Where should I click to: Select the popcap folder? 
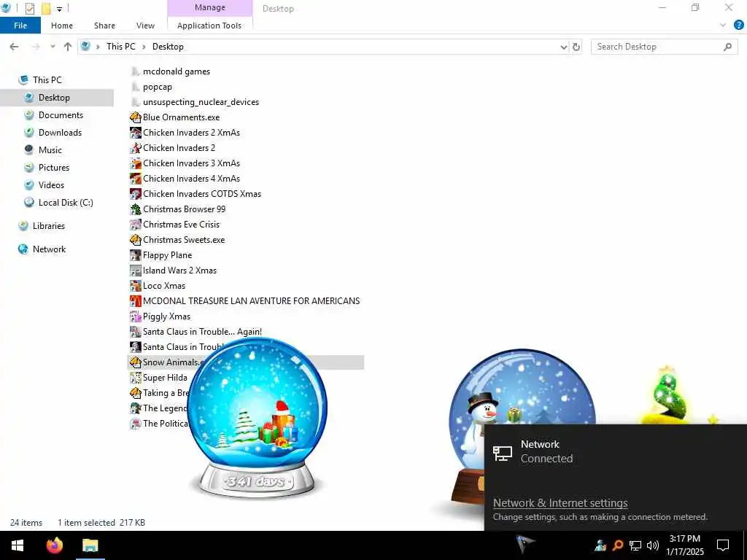point(158,87)
